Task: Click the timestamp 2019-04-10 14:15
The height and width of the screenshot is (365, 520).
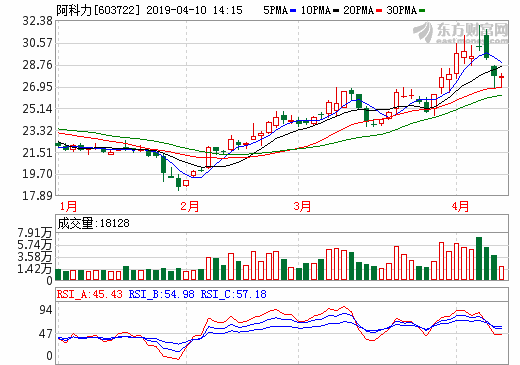Action: (x=194, y=10)
